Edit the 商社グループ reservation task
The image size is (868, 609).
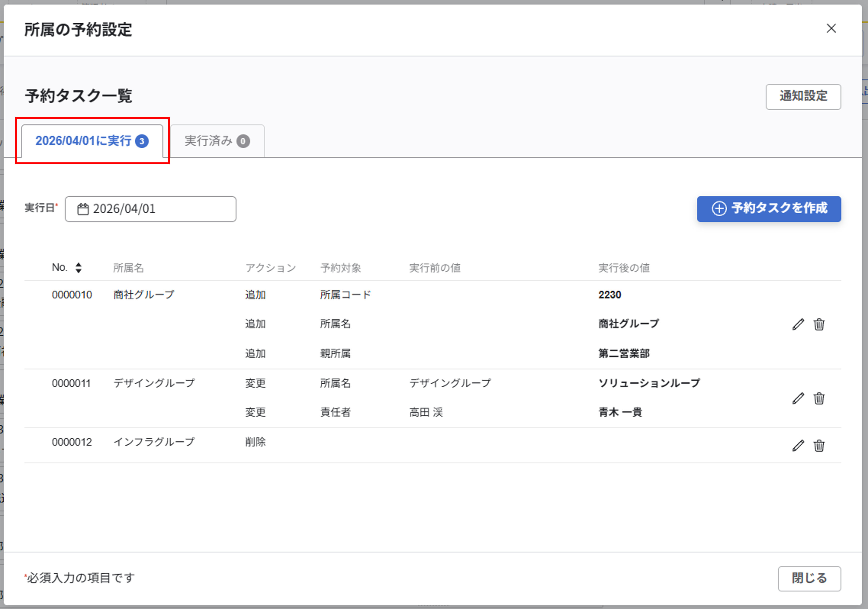798,324
